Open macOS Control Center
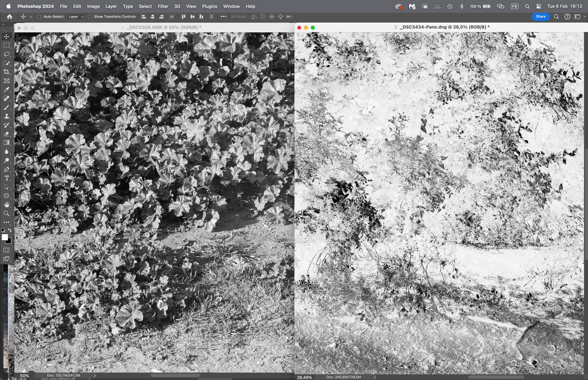The image size is (588, 380). click(539, 6)
